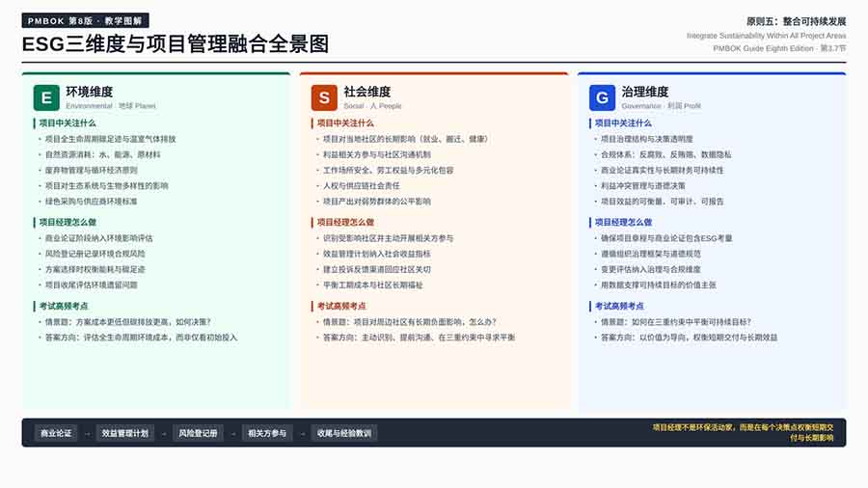
Task: Click the Environmental · 地球 Planet subtitle
Action: [111, 106]
